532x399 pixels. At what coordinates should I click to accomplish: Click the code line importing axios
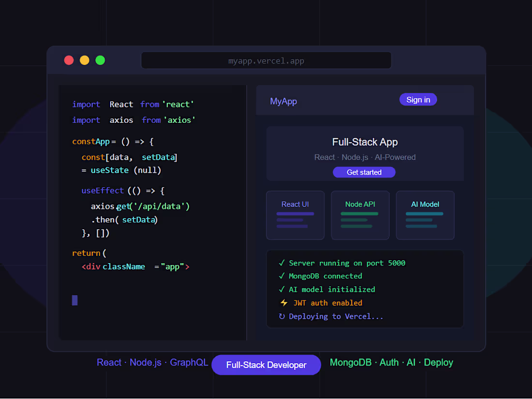point(133,120)
